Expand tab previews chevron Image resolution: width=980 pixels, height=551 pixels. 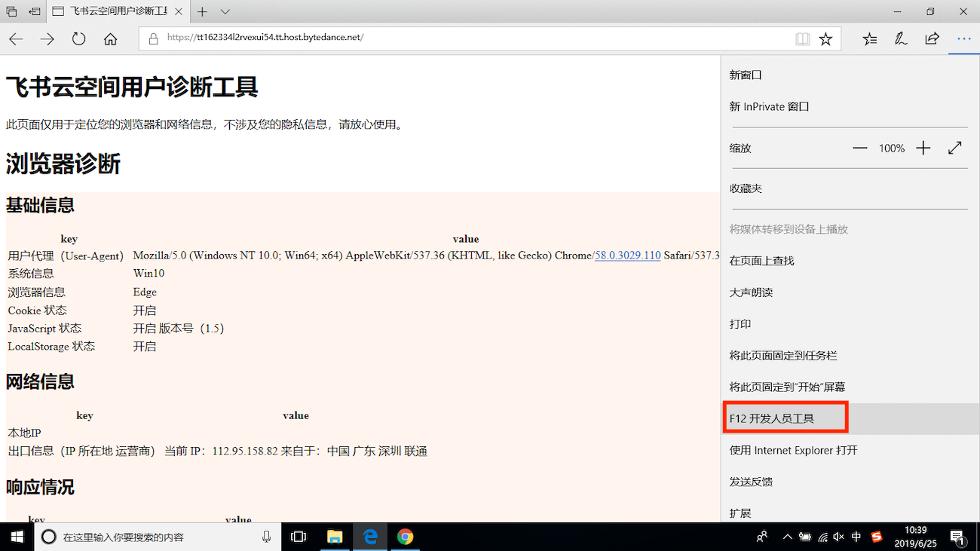coord(225,12)
